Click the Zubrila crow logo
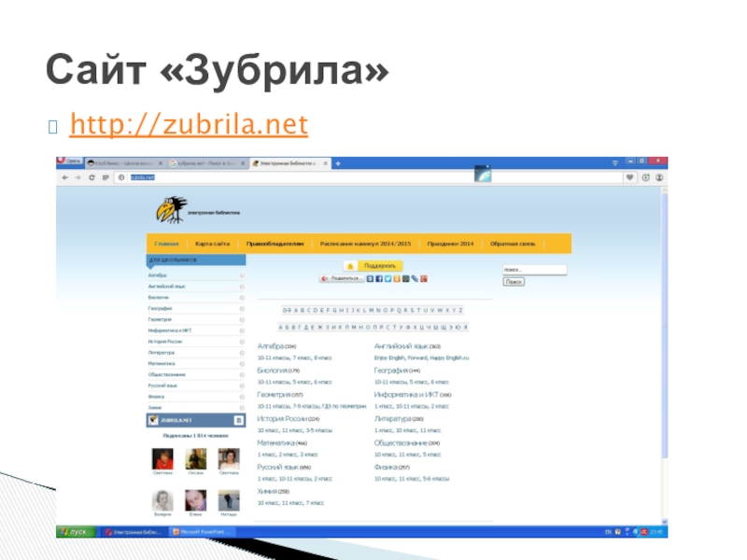 coord(172,209)
